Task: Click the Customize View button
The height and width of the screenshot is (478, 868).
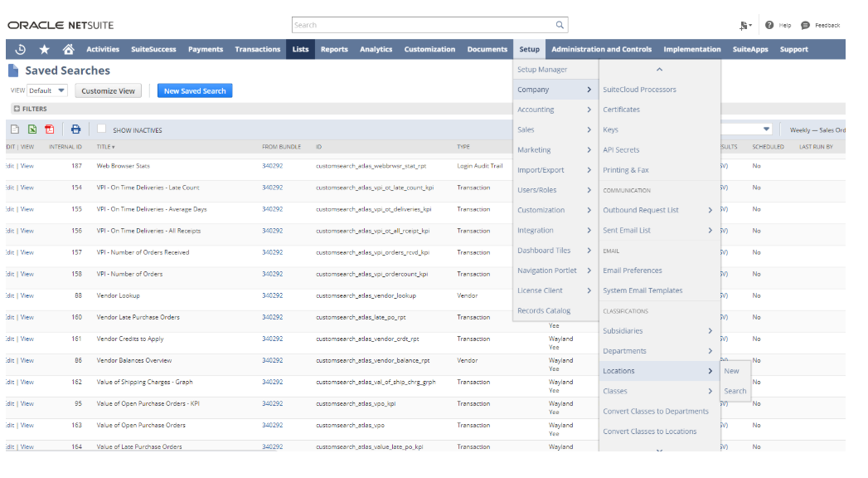Action: [108, 90]
